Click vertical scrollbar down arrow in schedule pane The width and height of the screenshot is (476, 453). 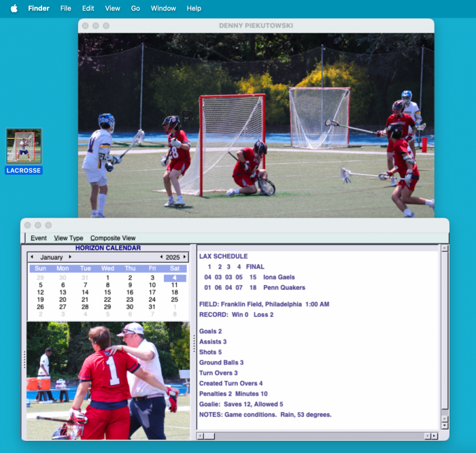pos(445,424)
